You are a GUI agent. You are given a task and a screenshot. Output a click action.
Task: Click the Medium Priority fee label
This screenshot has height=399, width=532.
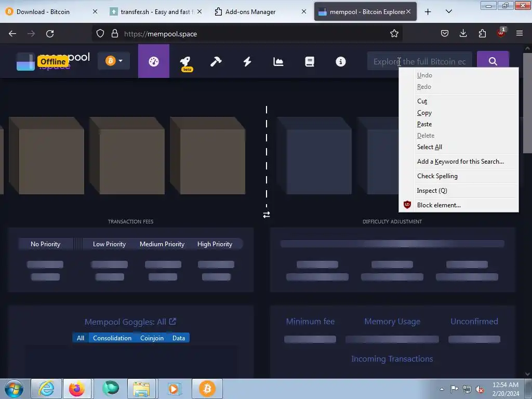(x=162, y=244)
